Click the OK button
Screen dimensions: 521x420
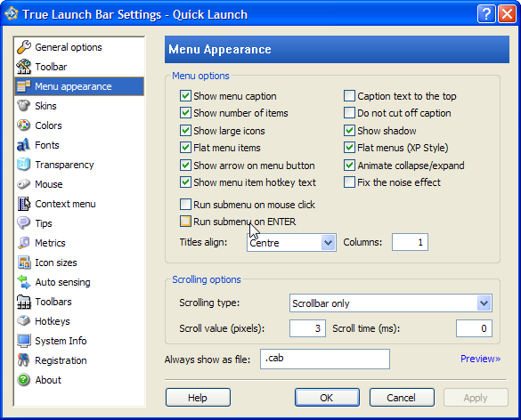tap(327, 398)
